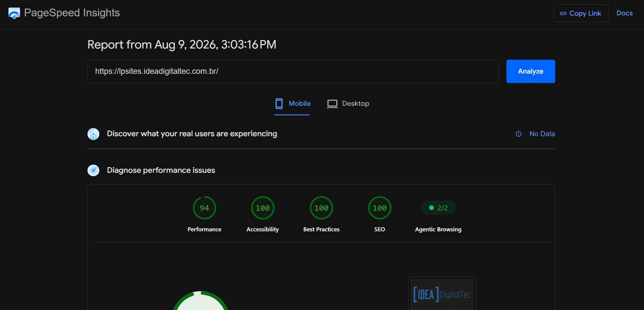The height and width of the screenshot is (310, 644).
Task: Click the Analyze button
Action: tap(530, 71)
